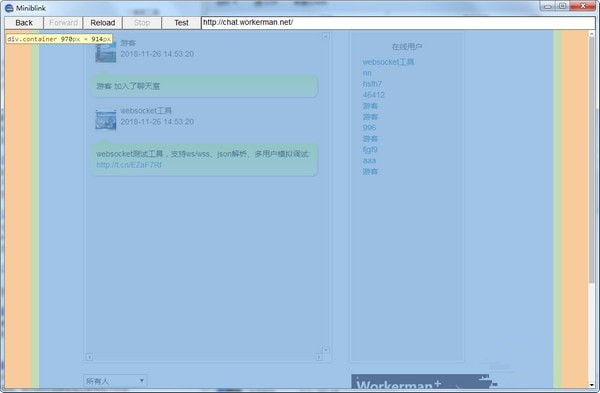Click the 游客 avatar in first message
The height and width of the screenshot is (393, 600).
click(x=106, y=52)
